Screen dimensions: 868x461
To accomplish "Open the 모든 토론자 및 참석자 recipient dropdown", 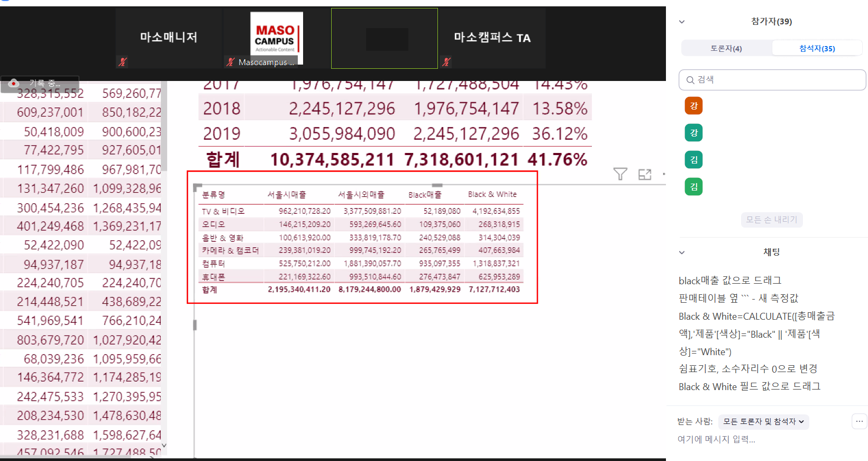I will 763,421.
